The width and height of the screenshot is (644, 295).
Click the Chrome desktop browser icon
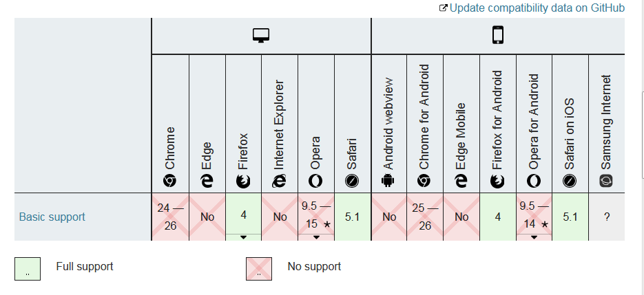[x=170, y=181]
